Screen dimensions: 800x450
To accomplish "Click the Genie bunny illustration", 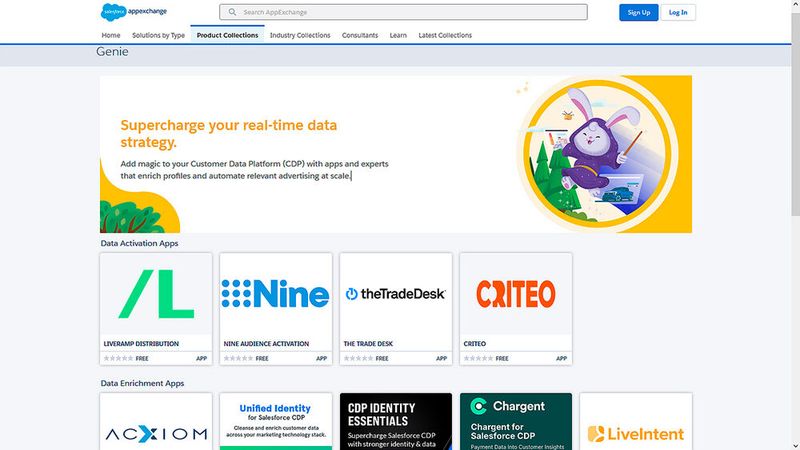I will coord(598,154).
